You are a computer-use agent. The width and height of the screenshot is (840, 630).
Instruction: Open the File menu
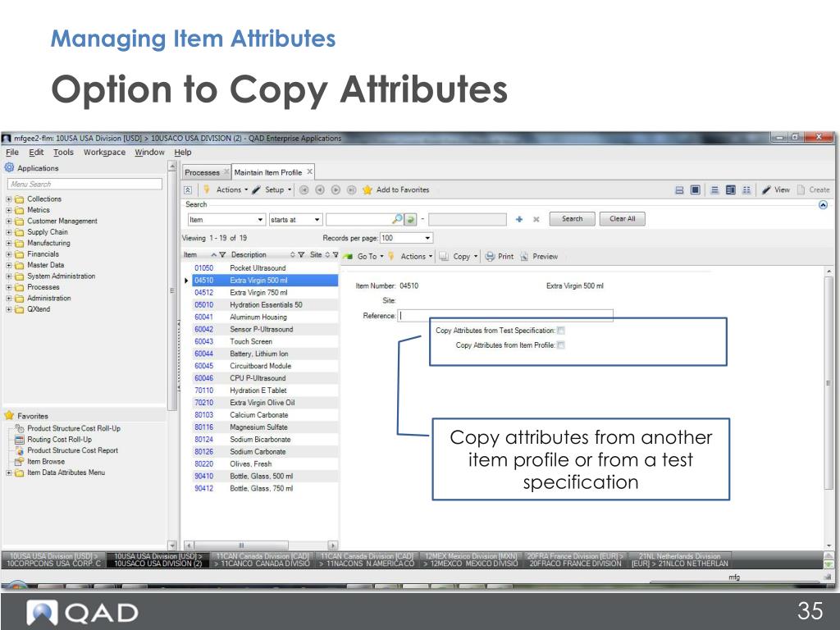click(12, 152)
